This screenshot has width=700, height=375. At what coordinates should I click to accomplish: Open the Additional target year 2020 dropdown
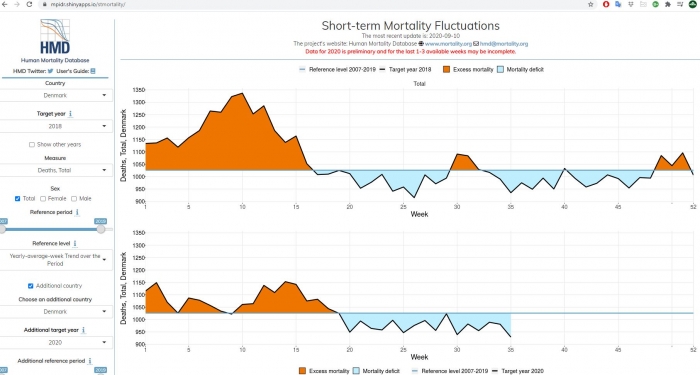point(55,342)
